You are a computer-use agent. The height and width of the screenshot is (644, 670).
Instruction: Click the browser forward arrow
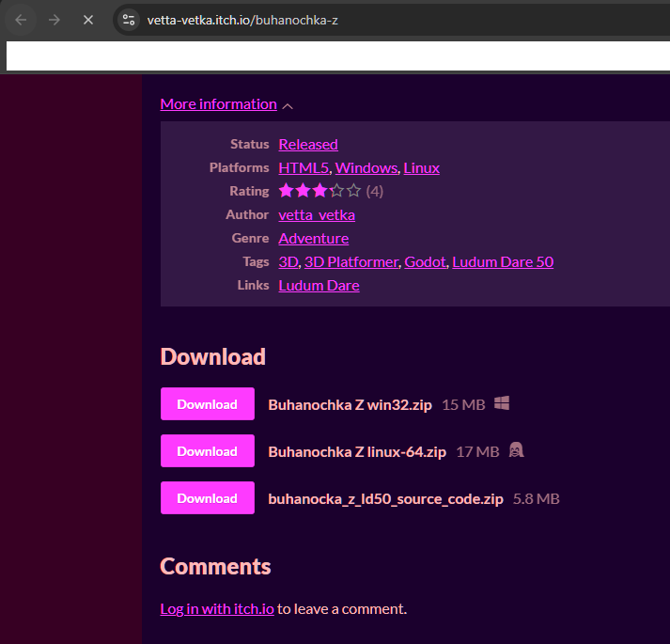55,19
